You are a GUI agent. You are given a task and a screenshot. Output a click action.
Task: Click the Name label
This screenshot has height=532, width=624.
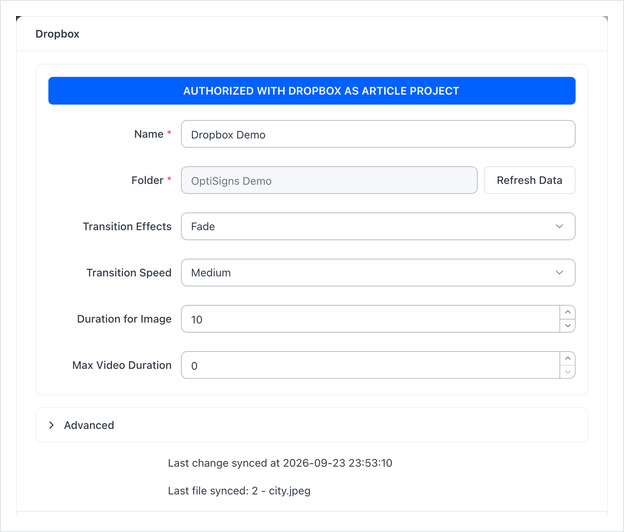(148, 134)
